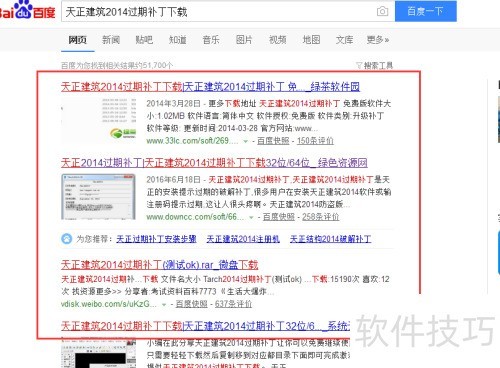Click inside the search query input box

(x=218, y=12)
